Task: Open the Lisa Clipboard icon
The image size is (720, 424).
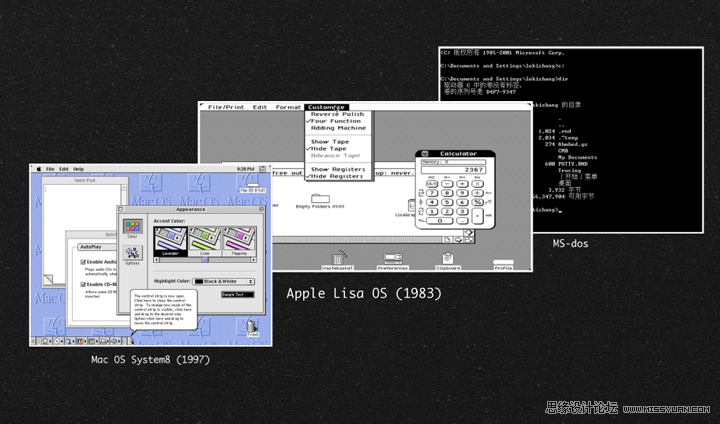Action: click(x=448, y=261)
